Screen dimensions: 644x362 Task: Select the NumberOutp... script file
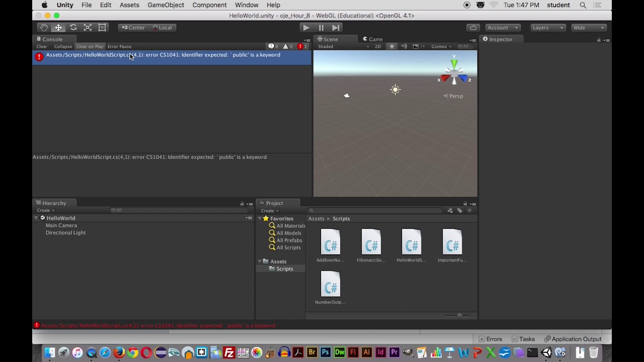click(330, 288)
